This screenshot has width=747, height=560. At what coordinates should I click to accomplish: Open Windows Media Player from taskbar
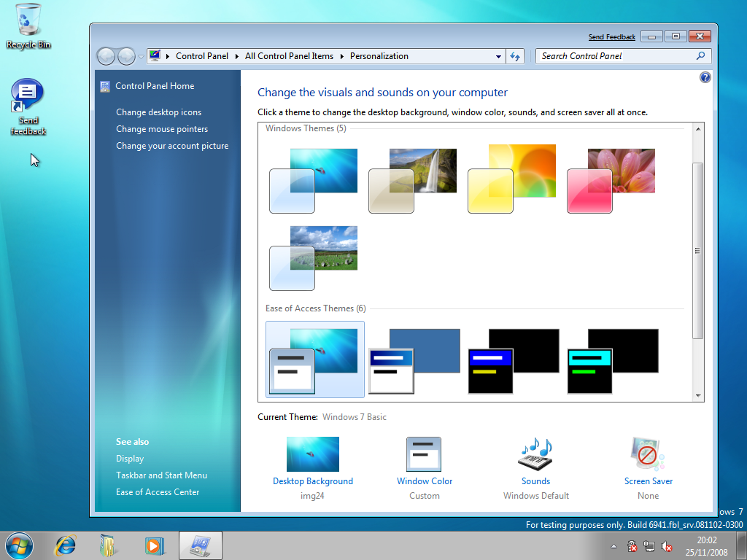(154, 545)
